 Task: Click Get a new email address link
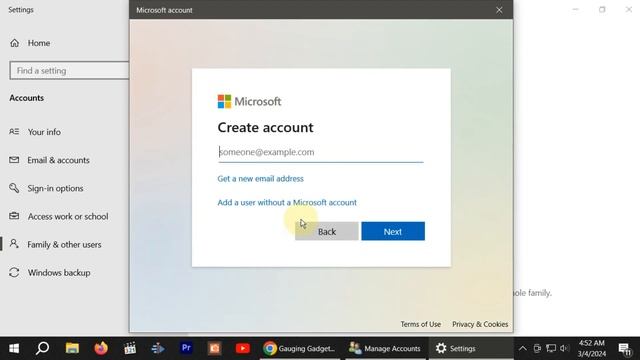(260, 178)
